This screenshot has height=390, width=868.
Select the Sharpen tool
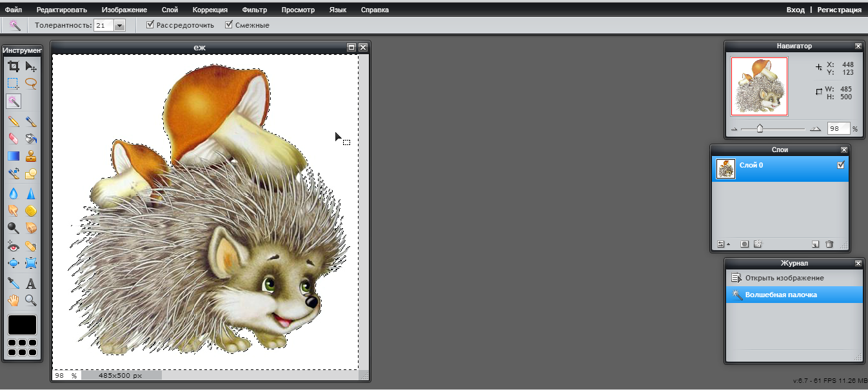tap(30, 193)
